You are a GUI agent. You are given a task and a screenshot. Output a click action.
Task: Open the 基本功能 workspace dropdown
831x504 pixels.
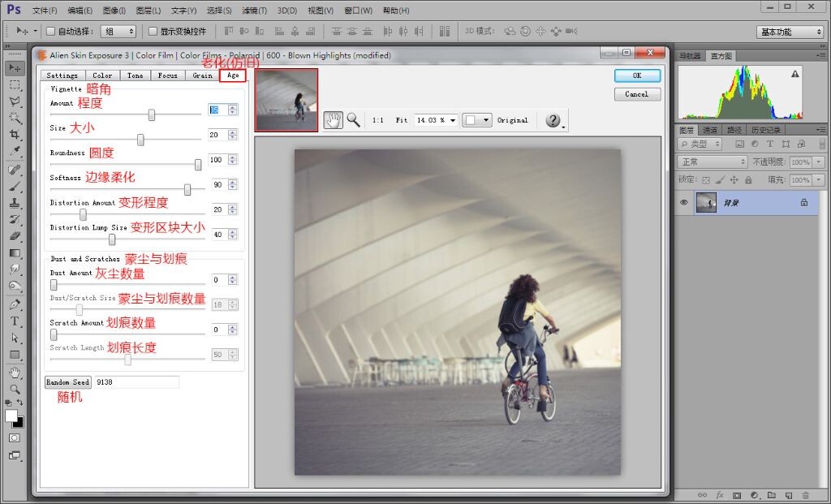[x=790, y=32]
